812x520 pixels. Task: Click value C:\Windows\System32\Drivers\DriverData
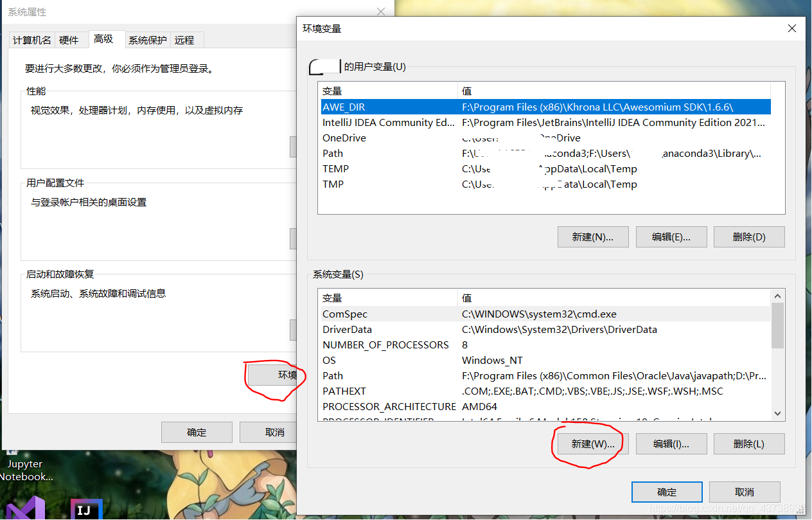pos(560,329)
